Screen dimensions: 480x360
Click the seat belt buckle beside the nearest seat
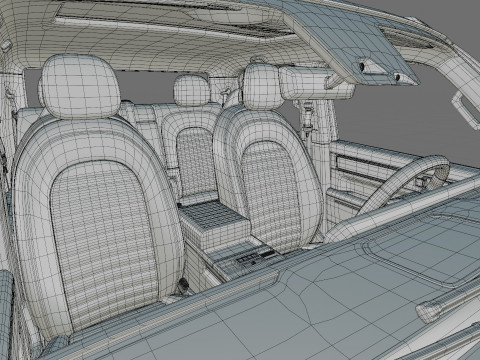(184, 286)
